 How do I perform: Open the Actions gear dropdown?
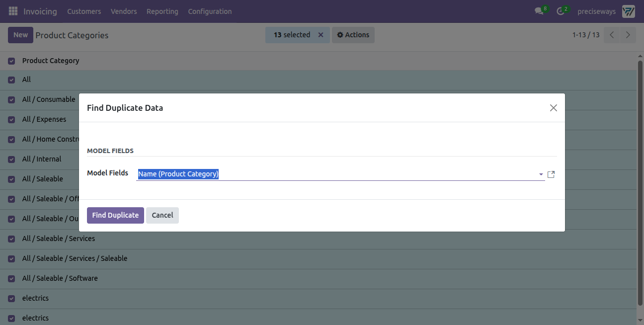coord(353,35)
